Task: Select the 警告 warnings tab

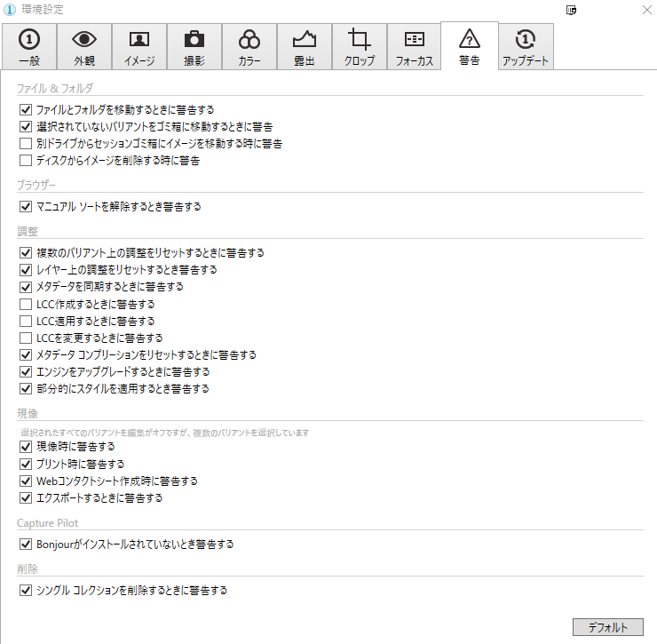Action: 470,47
